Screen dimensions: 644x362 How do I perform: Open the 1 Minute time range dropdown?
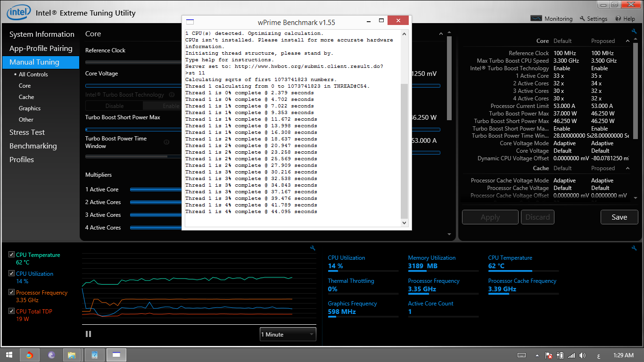tap(288, 334)
